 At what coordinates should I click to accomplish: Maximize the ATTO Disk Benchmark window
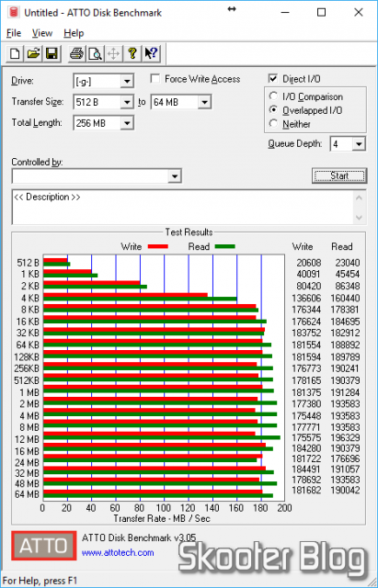tap(321, 12)
